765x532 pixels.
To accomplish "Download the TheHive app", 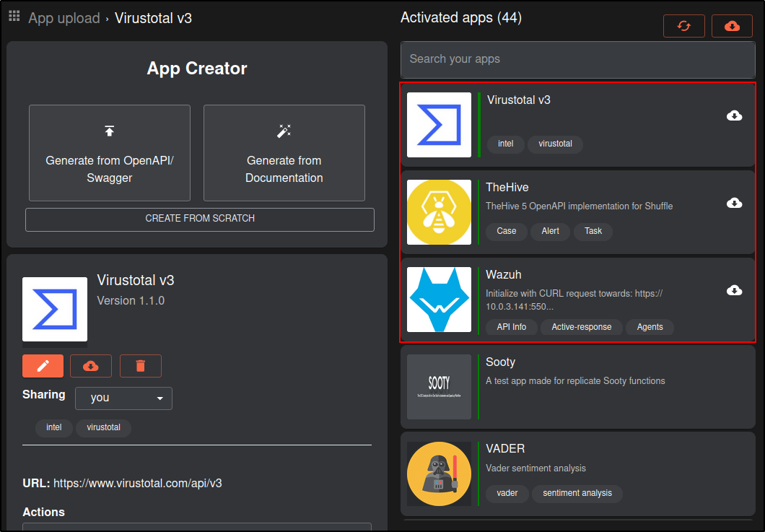I will [734, 203].
